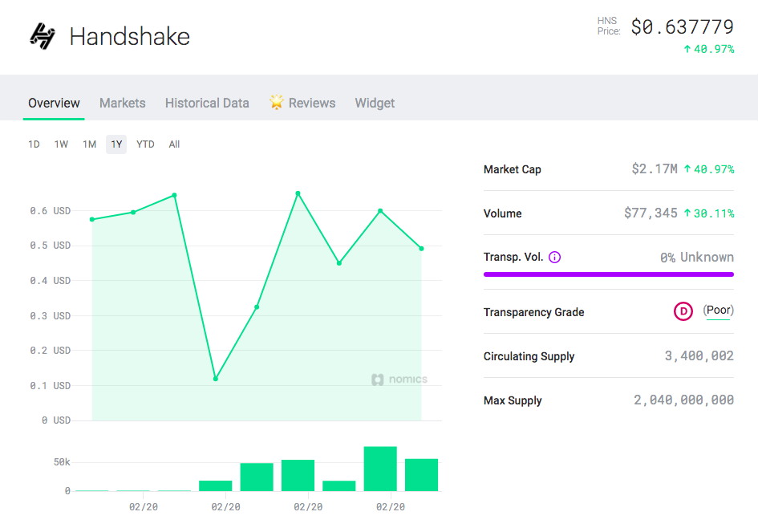
Task: Switch to the Historical Data tab
Action: point(207,103)
